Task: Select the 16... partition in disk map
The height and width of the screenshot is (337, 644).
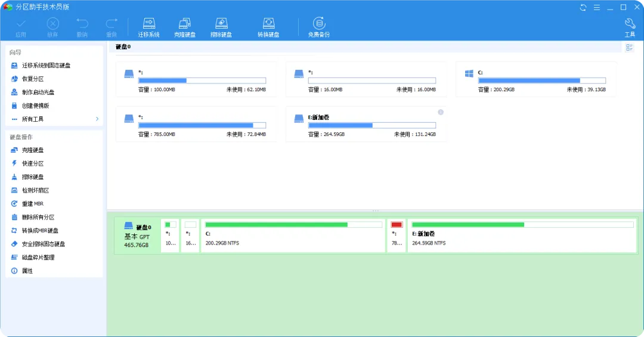Action: click(x=190, y=236)
